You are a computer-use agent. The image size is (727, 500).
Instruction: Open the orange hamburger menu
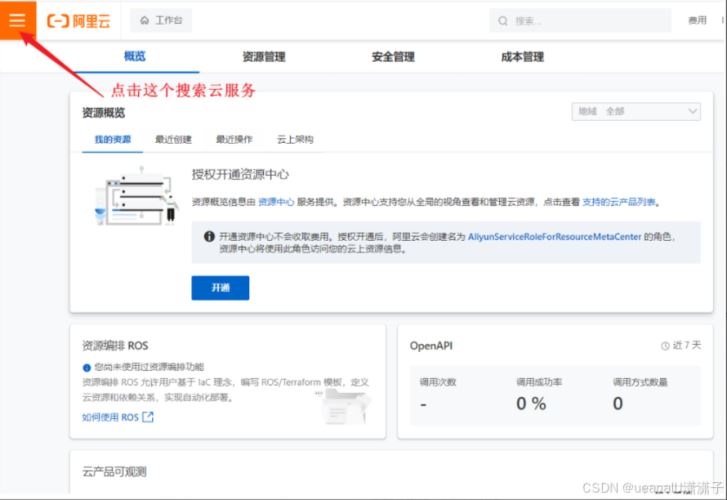[18, 20]
